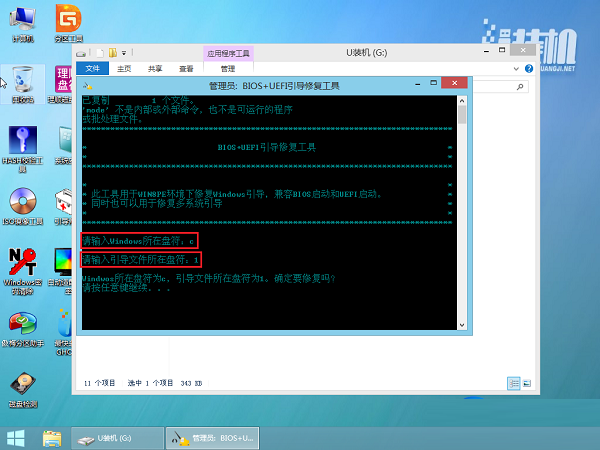Launch the 磁盘检测 hard disk icon
600x450 pixels.
click(23, 389)
